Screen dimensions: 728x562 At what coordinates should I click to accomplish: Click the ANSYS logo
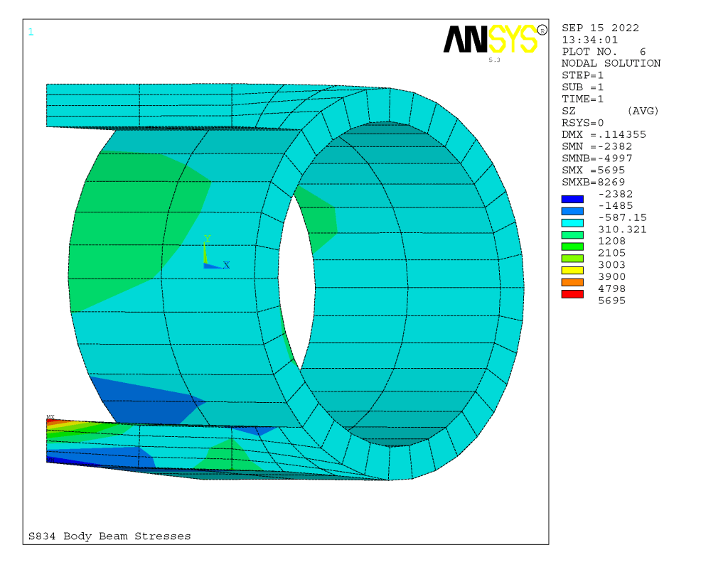(491, 39)
